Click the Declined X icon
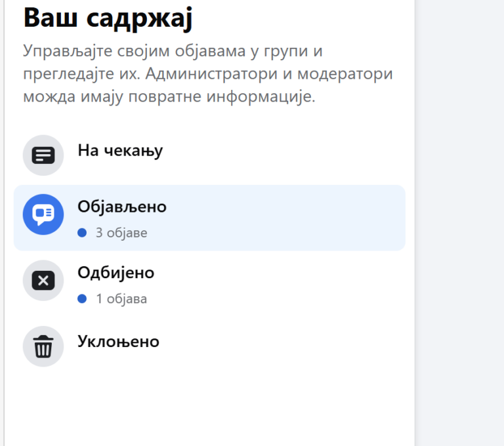504x446 pixels. (43, 281)
